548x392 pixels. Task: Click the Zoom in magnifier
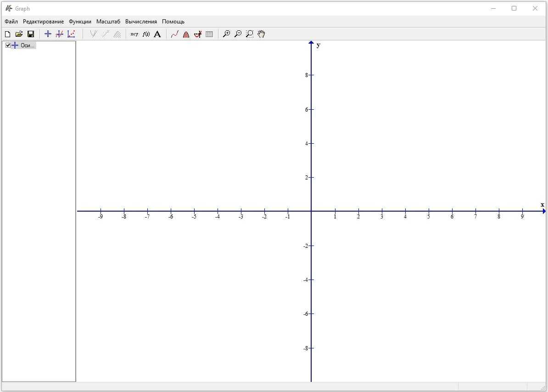[226, 34]
